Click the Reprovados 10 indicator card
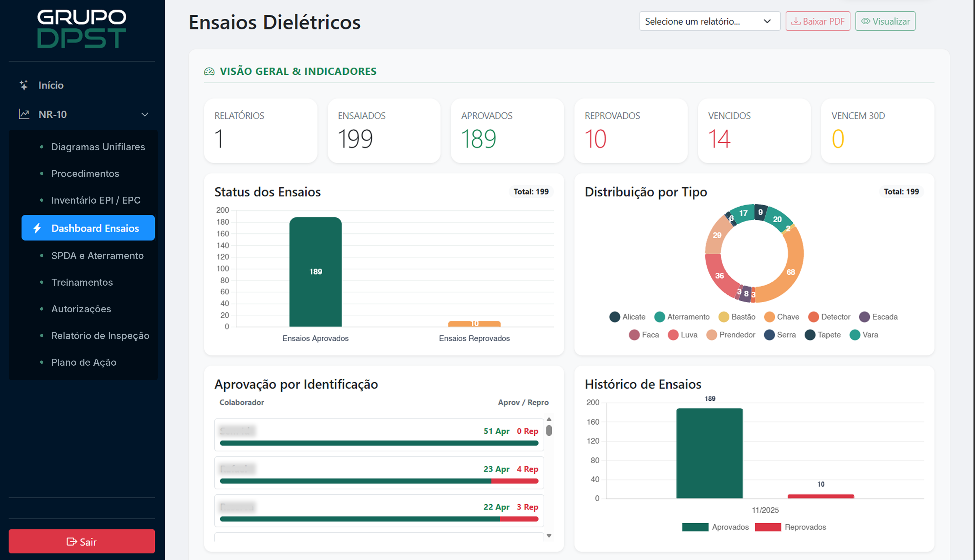 click(631, 131)
